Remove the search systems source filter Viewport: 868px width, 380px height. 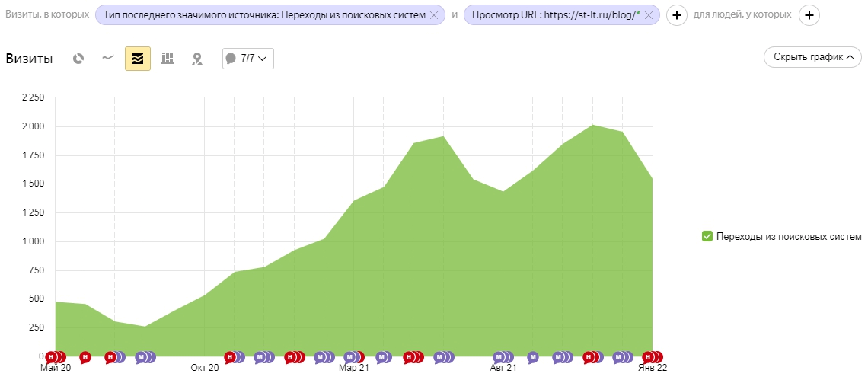point(435,15)
